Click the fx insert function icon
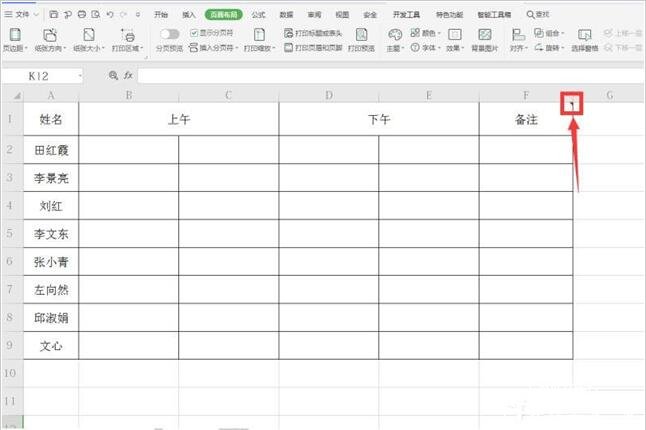This screenshot has height=430, width=646. [129, 75]
